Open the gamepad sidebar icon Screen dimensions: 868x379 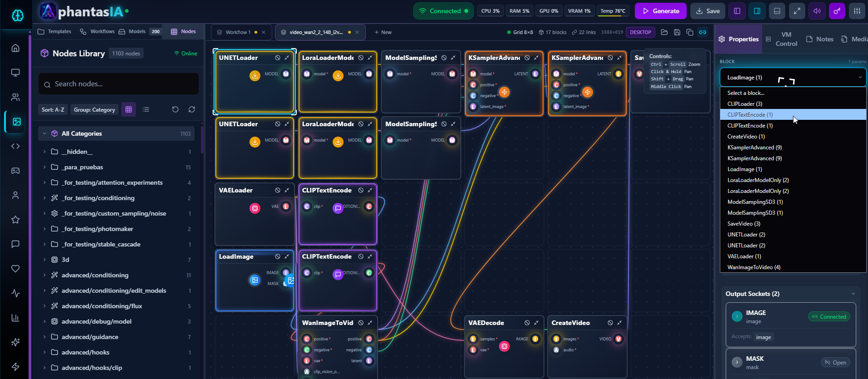coord(15,171)
